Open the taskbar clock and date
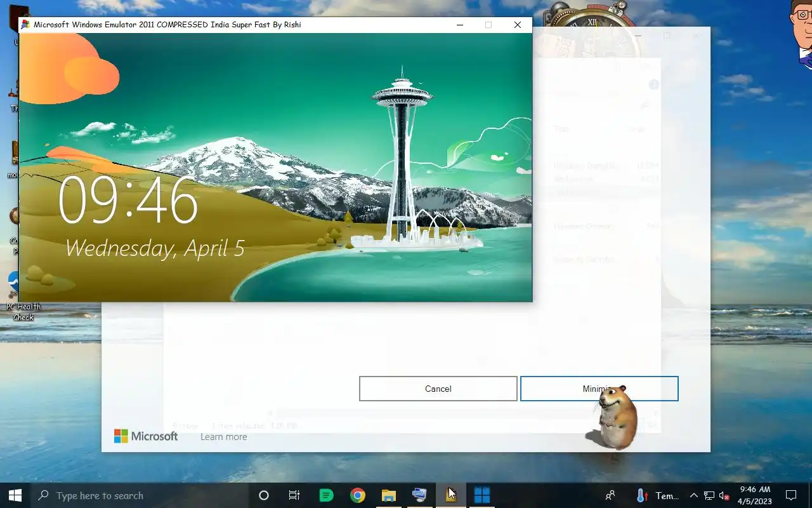 [x=755, y=495]
